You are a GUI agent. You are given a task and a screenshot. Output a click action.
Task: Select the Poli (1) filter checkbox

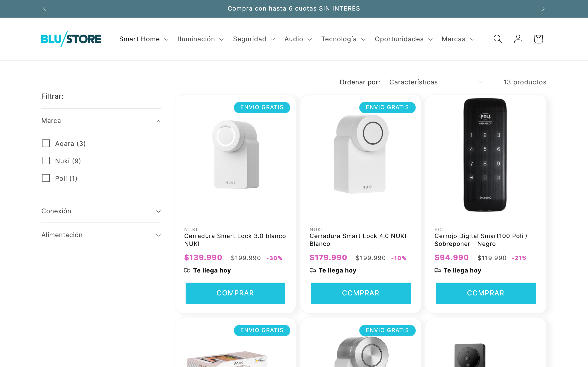46,178
